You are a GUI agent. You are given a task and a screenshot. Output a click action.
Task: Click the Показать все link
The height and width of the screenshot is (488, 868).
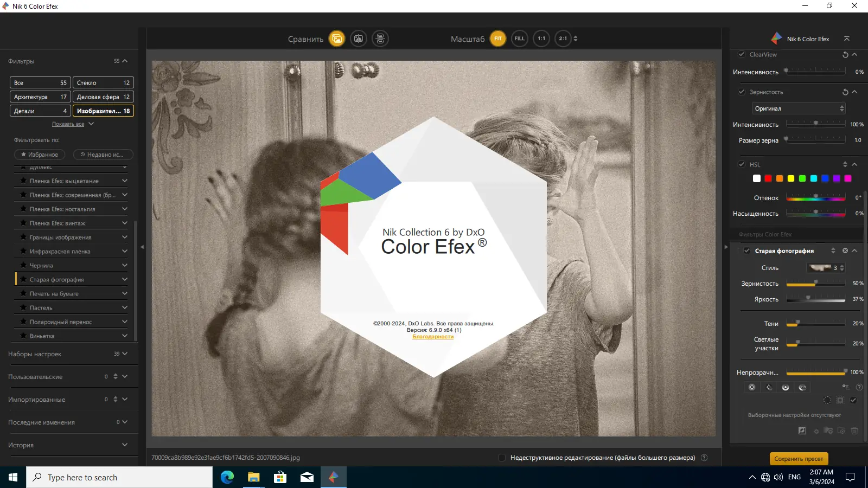pos(68,124)
